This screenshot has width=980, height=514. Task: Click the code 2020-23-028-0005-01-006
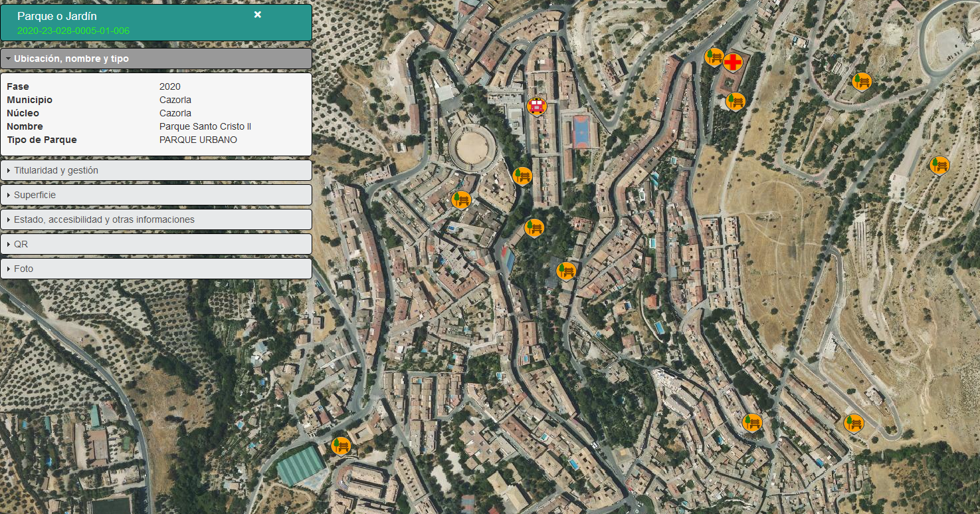(x=73, y=31)
